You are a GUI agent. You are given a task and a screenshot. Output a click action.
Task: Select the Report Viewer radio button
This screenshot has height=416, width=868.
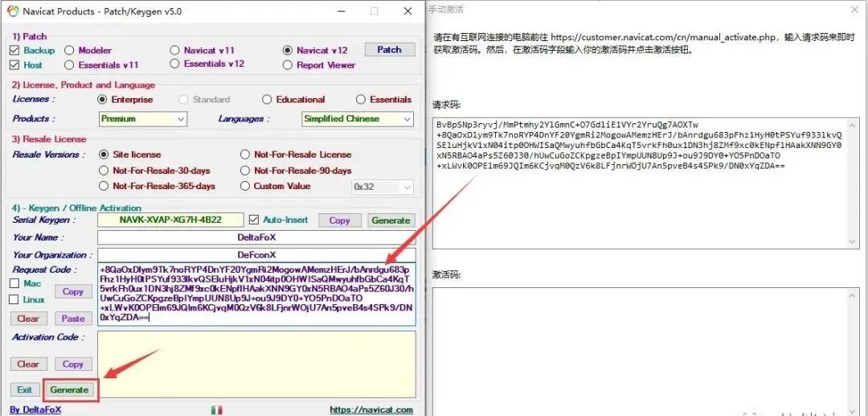(287, 65)
